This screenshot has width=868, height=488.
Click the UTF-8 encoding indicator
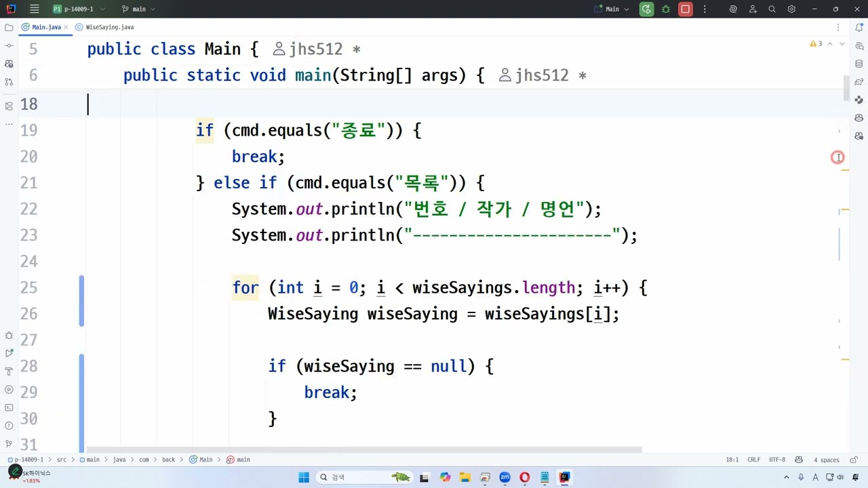pos(777,460)
